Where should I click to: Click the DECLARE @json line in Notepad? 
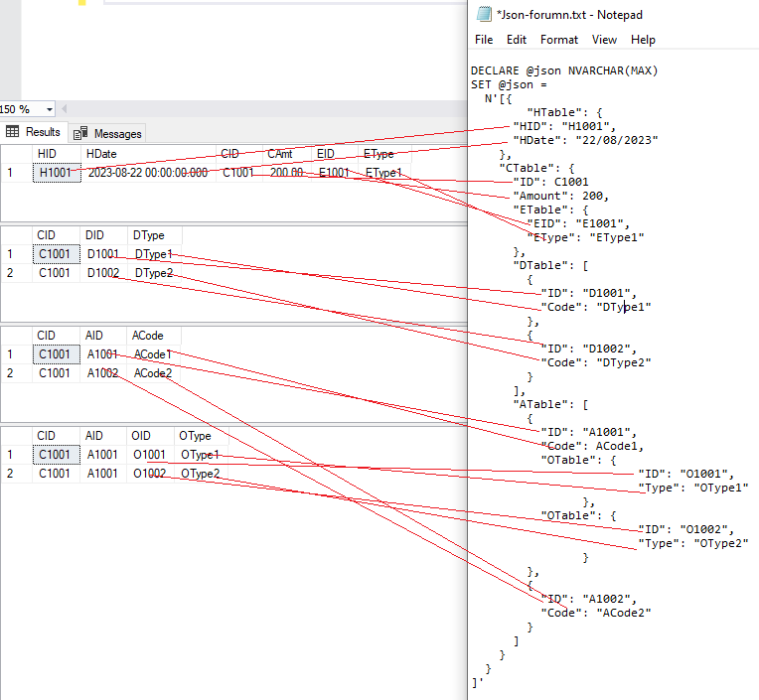564,70
